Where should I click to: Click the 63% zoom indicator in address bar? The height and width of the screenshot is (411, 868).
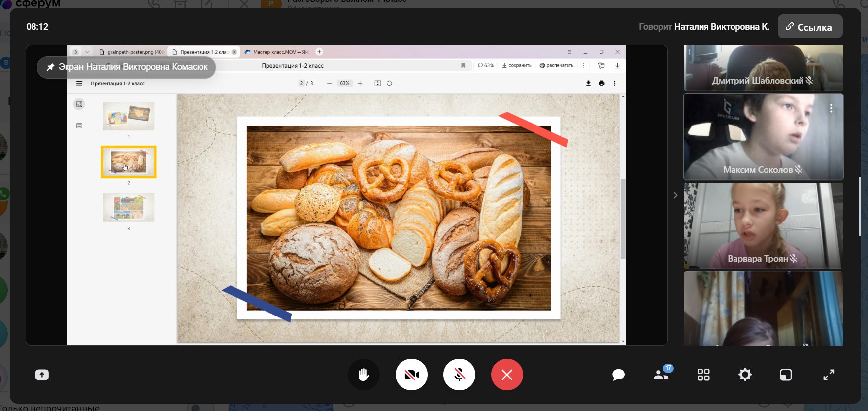tap(486, 65)
